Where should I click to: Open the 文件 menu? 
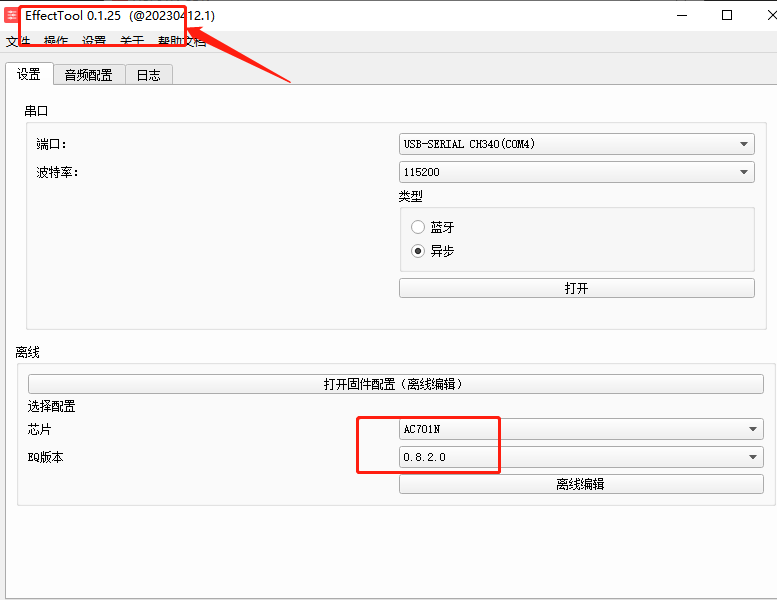coord(18,41)
